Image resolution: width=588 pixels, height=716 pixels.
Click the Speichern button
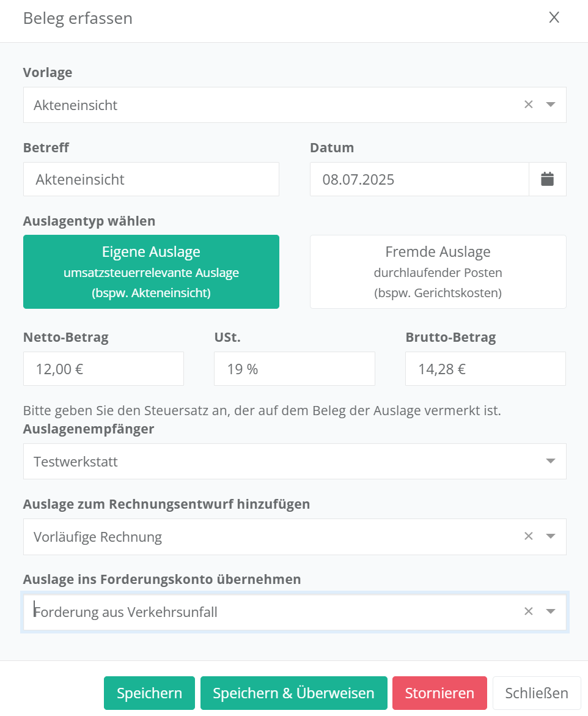[149, 693]
